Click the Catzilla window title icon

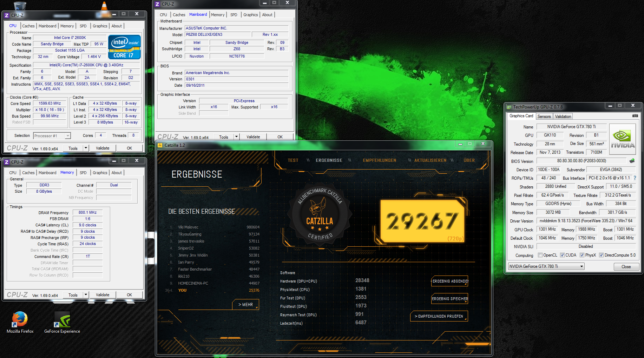coord(160,145)
